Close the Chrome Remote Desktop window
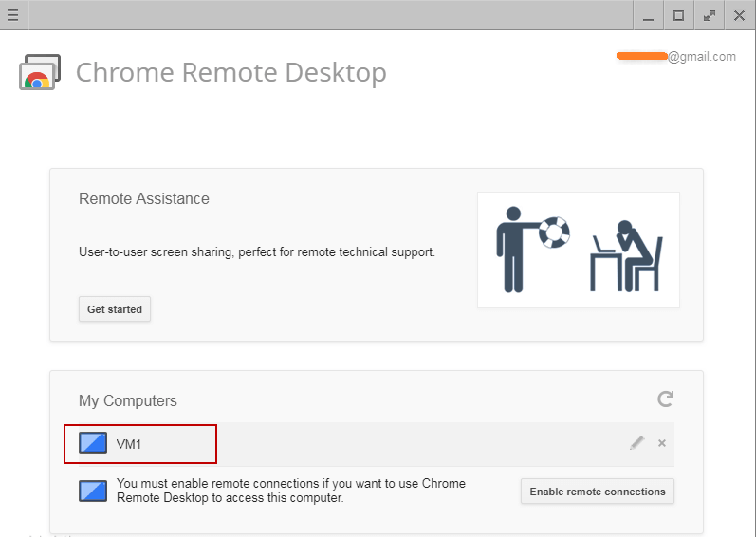756x557 pixels. [739, 16]
